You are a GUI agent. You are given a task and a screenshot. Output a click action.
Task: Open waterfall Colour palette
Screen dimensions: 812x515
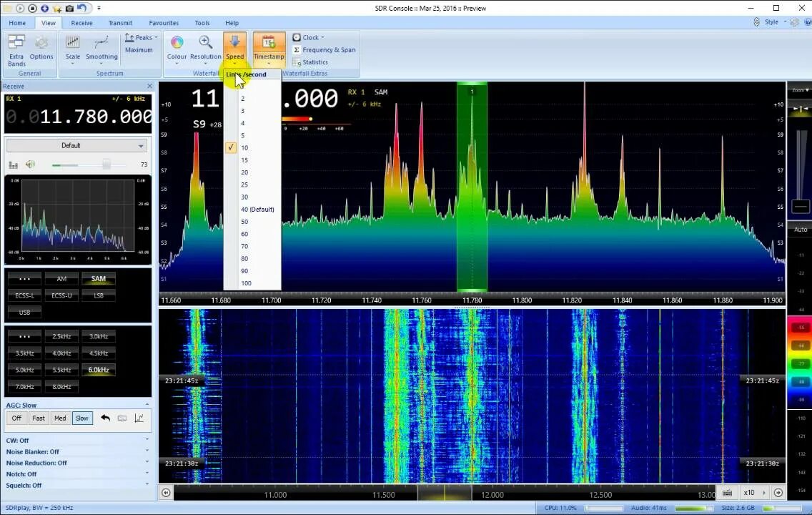point(177,49)
